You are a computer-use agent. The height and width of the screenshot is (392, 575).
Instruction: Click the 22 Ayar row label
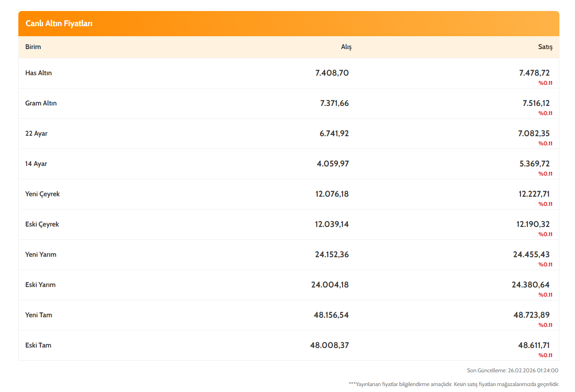coord(36,133)
